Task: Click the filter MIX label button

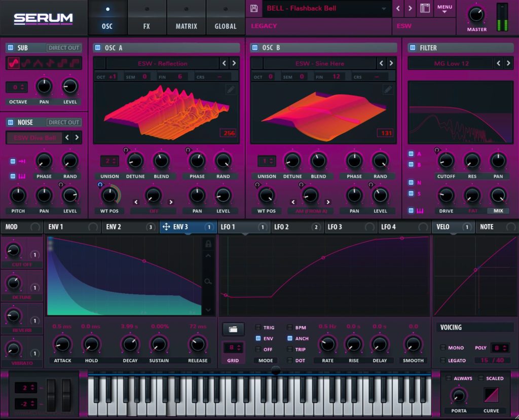Action: [x=498, y=211]
